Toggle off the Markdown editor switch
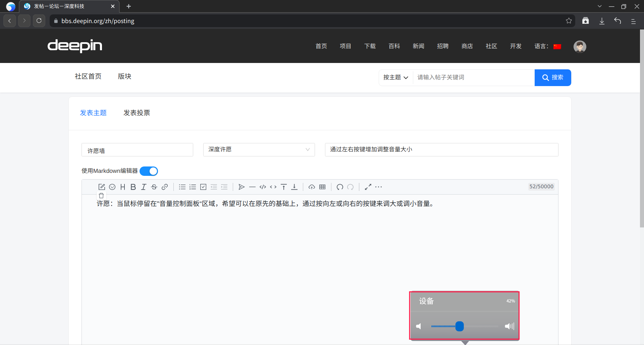644x345 pixels. click(x=149, y=171)
